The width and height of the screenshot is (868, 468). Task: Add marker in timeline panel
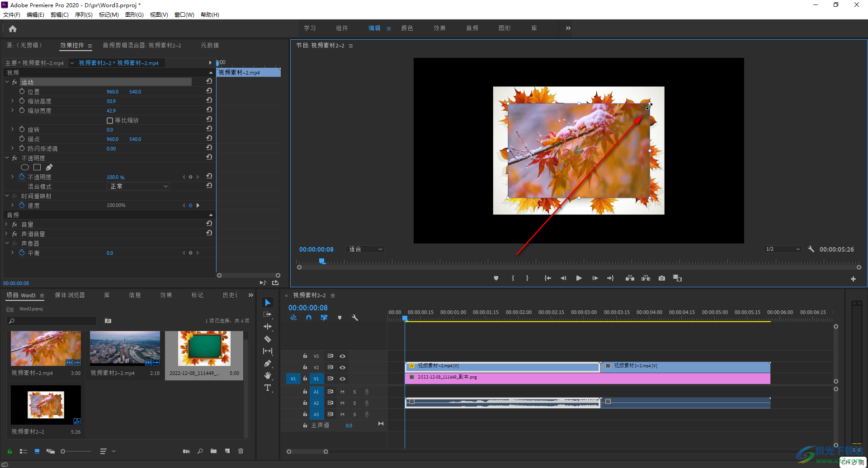tap(340, 318)
